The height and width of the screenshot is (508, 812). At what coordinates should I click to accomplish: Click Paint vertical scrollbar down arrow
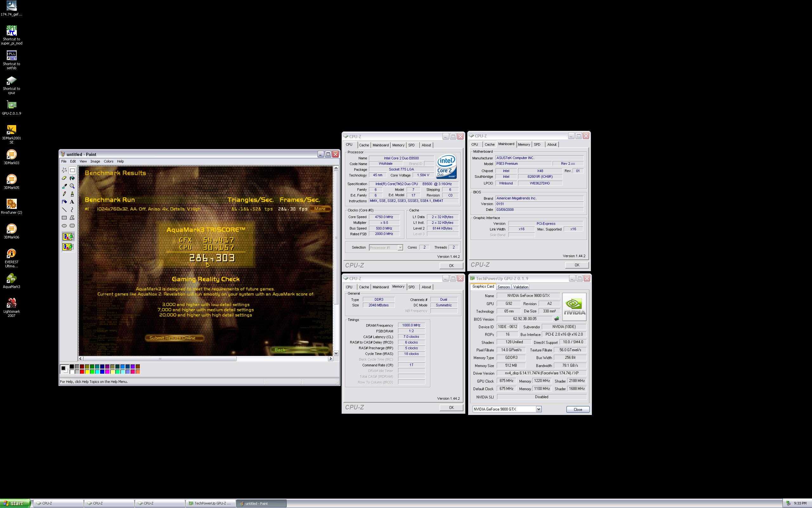pos(336,353)
